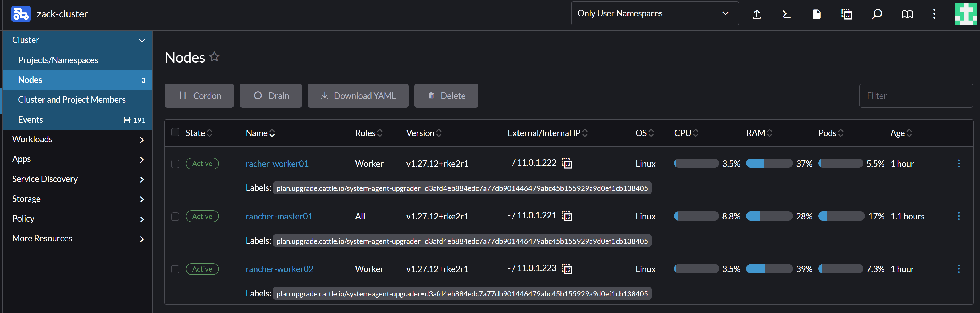Click the zack-cluster name in header

(62, 14)
